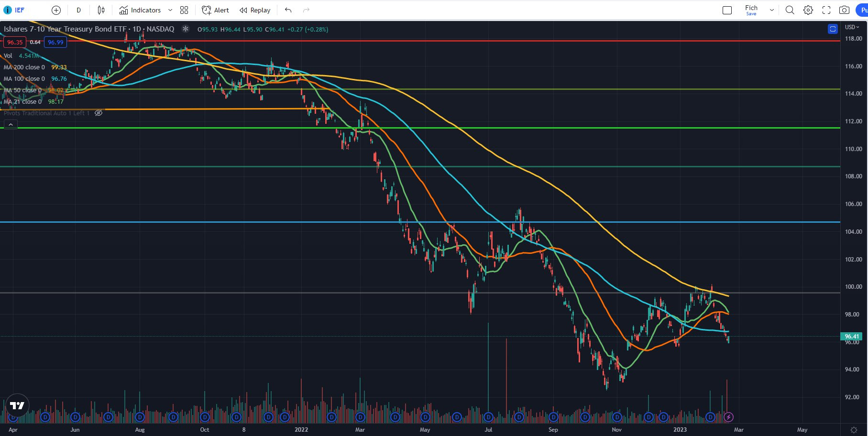Click the red 96.35 sell price button

[15, 42]
